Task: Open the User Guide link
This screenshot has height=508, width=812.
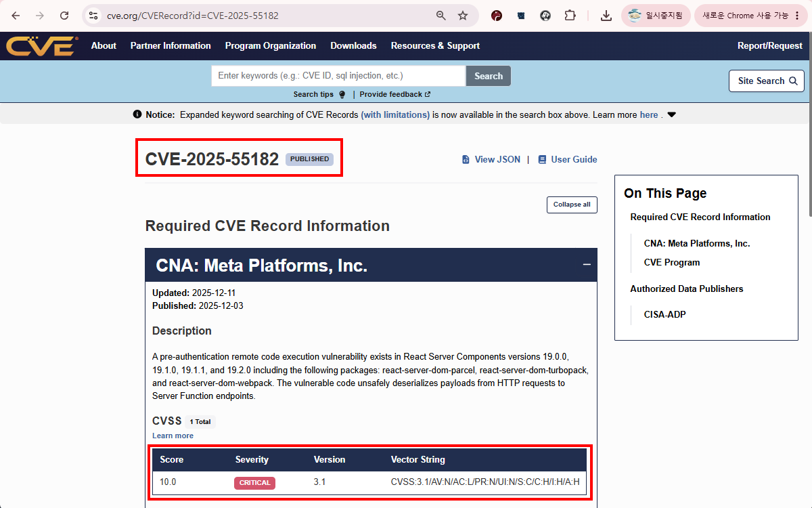Action: tap(567, 160)
